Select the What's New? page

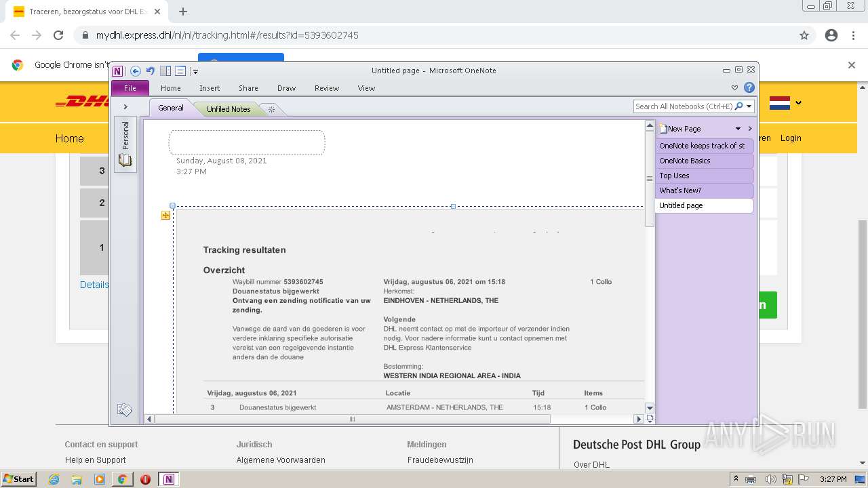pos(705,190)
